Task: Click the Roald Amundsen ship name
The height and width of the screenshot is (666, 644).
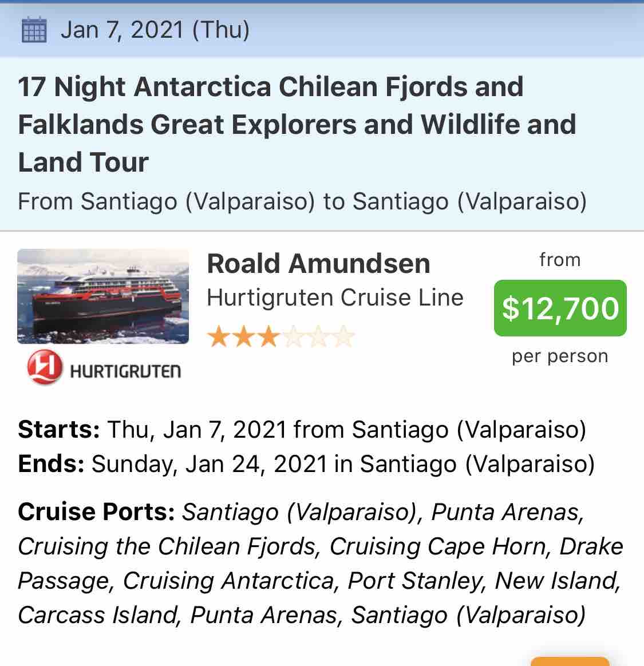Action: (318, 263)
